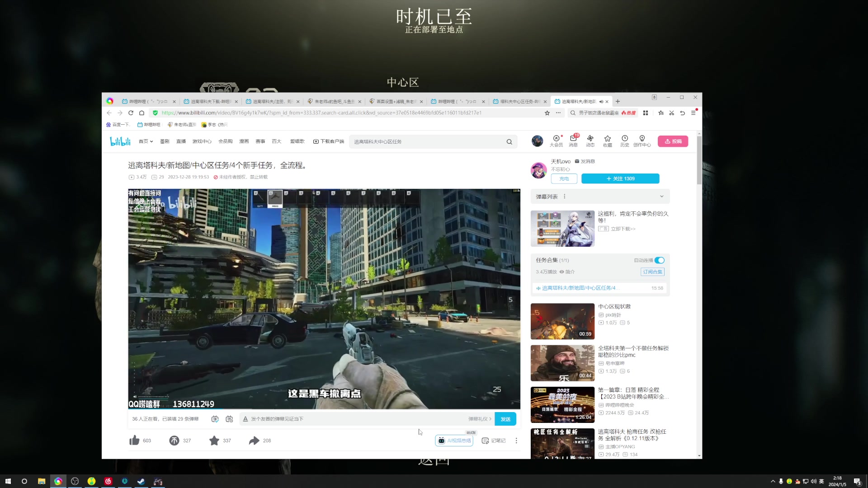The image size is (868, 488).
Task: Open the three-dot menu beside 弹幕列表
Action: click(564, 197)
